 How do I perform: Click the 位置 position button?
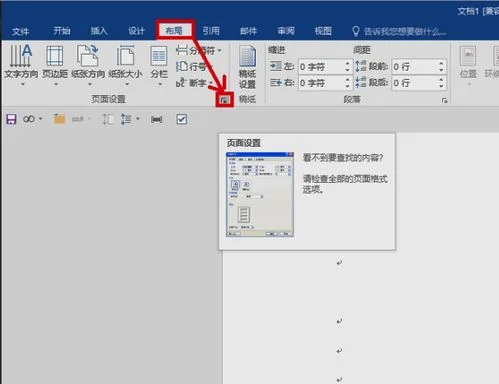tap(468, 65)
